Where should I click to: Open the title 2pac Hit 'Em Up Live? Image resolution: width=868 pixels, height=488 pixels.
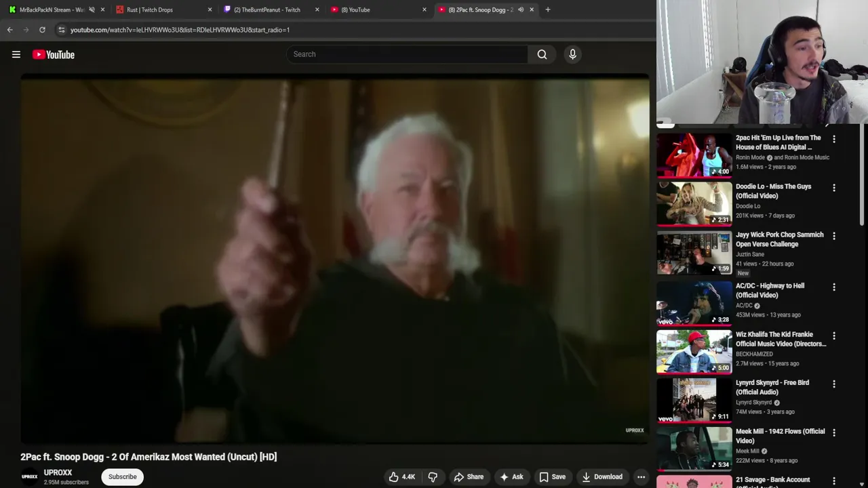pyautogui.click(x=778, y=142)
